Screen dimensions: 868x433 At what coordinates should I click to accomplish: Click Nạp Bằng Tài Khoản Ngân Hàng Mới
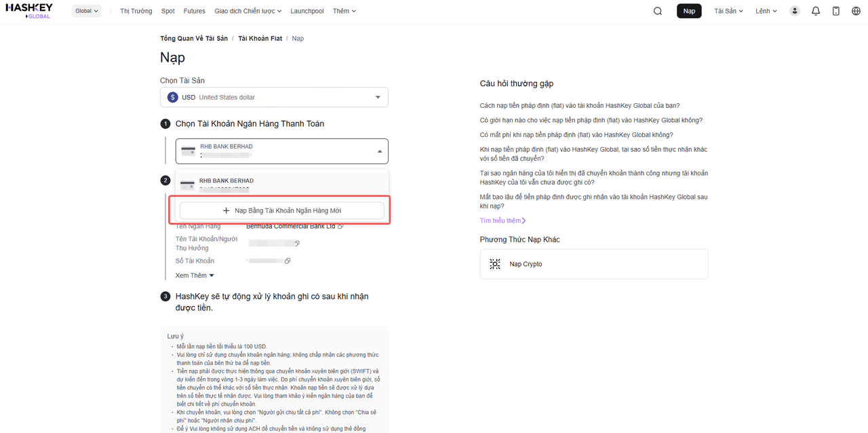coord(281,211)
